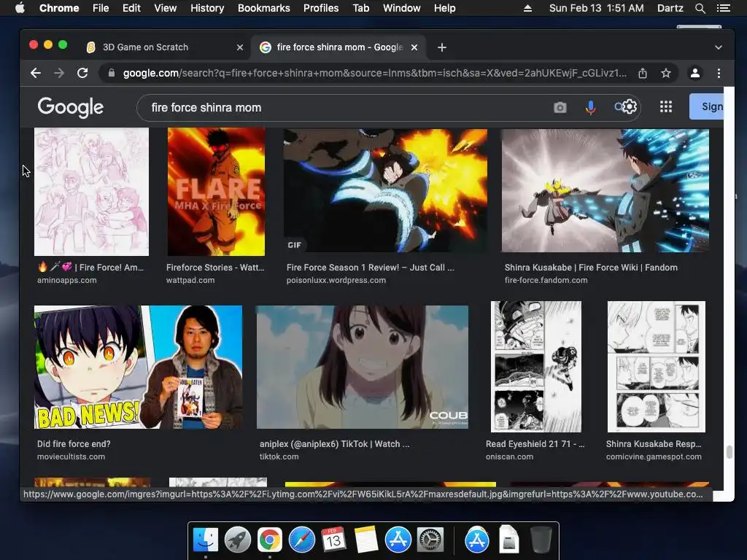Launch Safari from the Dock
Viewport: 747px width, 560px height.
click(302, 540)
